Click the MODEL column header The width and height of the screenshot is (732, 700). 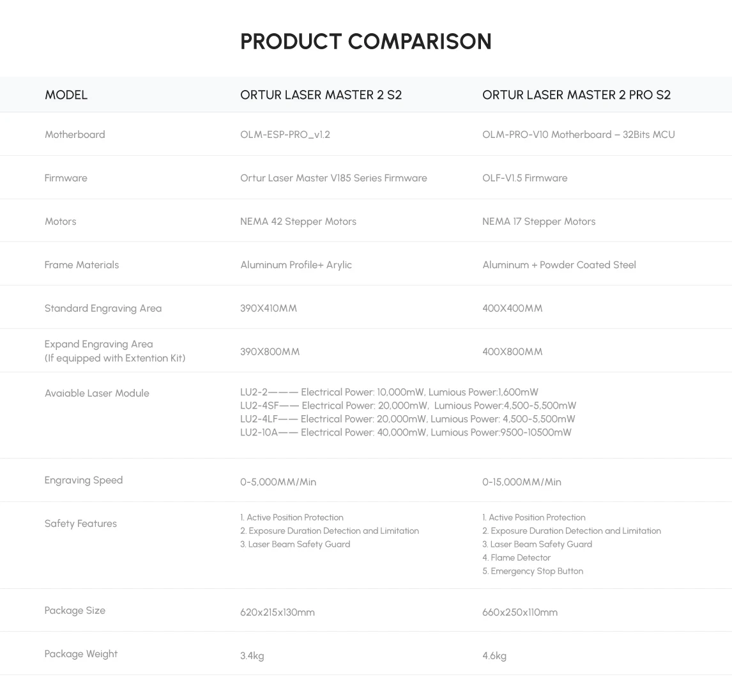66,95
